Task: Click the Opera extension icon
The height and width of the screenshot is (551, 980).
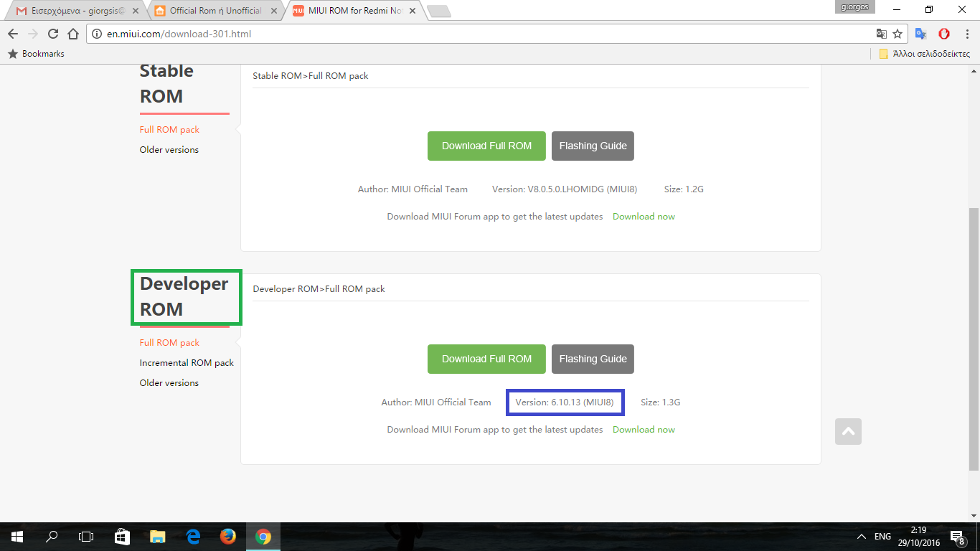Action: point(944,34)
